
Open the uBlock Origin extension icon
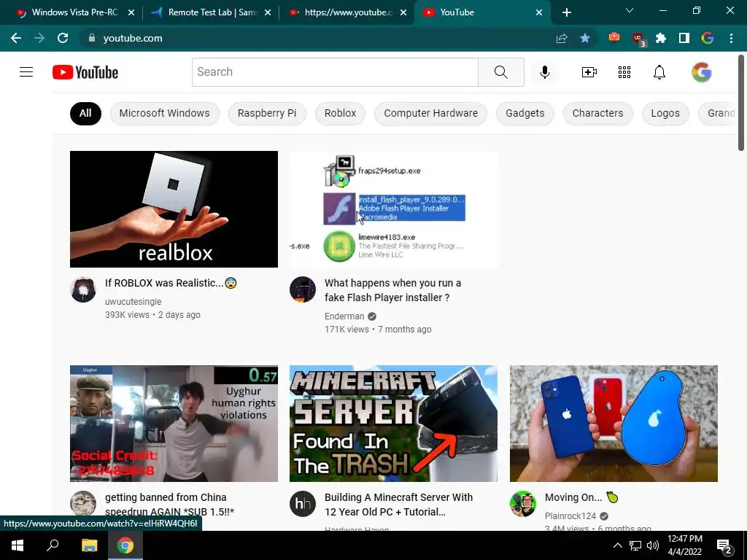tap(638, 39)
